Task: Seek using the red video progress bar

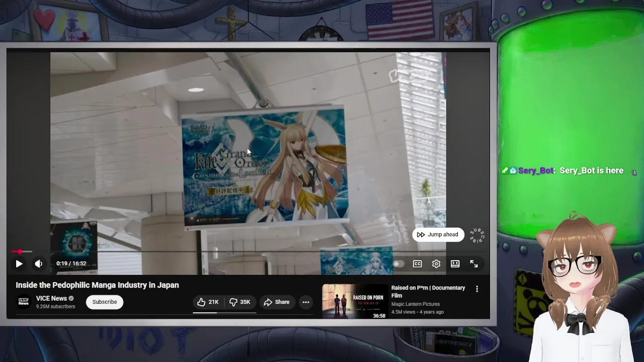Action: tap(248, 251)
